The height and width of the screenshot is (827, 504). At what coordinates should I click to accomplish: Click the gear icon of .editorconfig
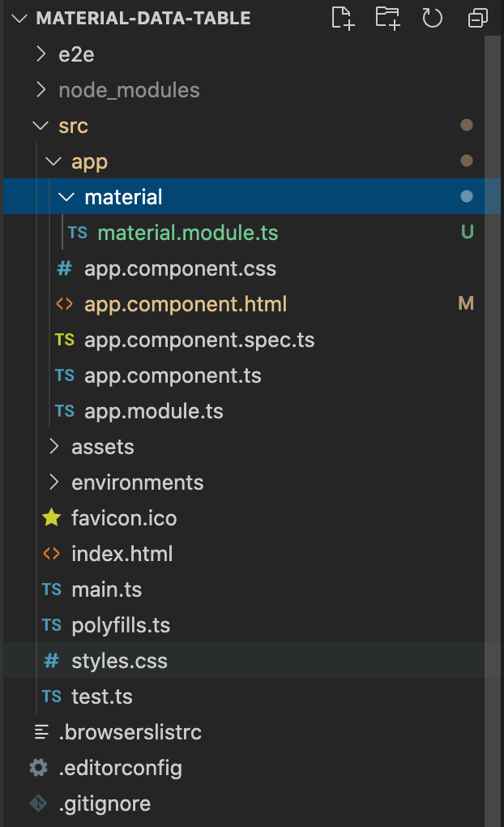click(38, 767)
